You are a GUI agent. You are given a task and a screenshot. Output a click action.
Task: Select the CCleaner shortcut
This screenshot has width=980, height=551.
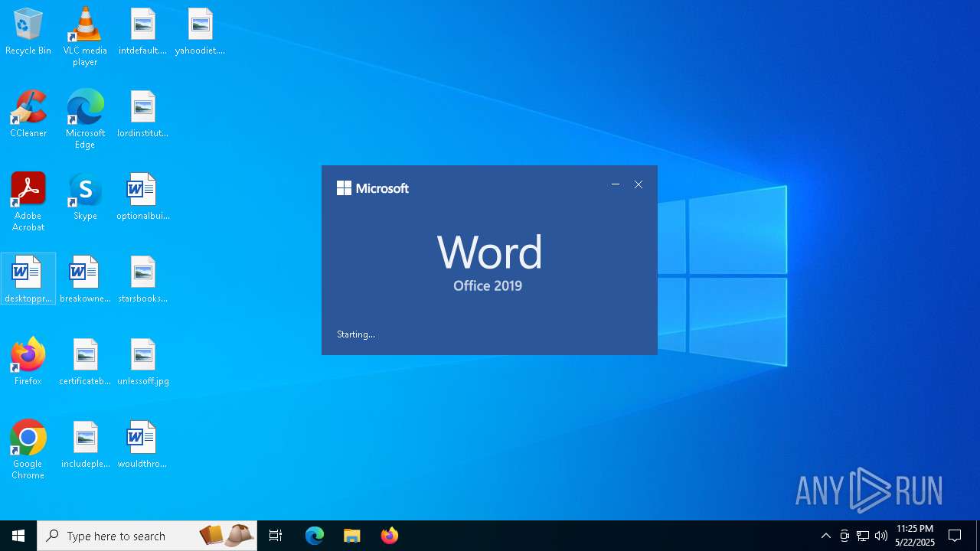[28, 115]
